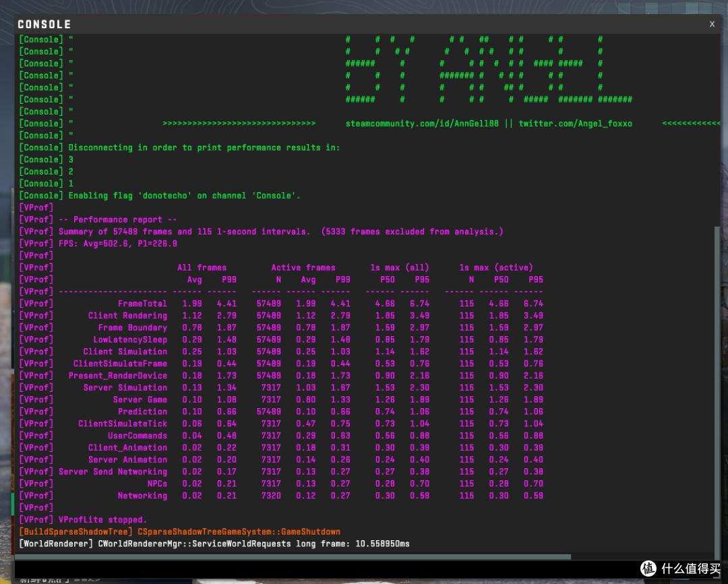The image size is (728, 584).
Task: Click the '1s max (active)' column header
Action: [x=496, y=267]
